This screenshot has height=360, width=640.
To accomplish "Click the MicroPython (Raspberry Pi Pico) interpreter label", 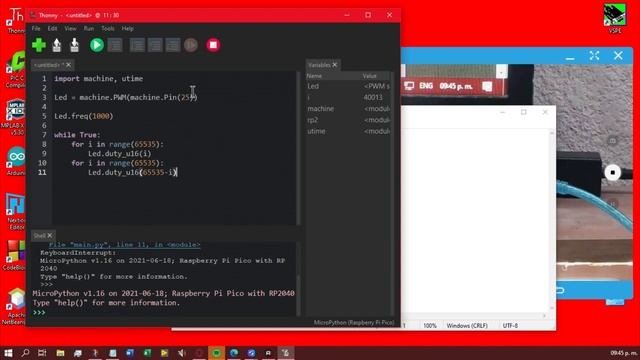I will (354, 322).
